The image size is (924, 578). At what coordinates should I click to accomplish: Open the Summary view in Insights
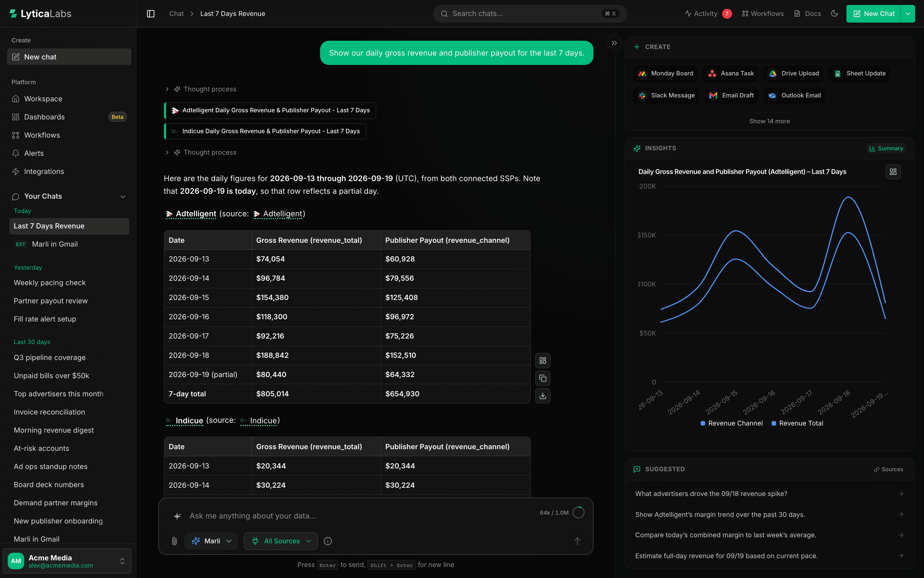886,148
